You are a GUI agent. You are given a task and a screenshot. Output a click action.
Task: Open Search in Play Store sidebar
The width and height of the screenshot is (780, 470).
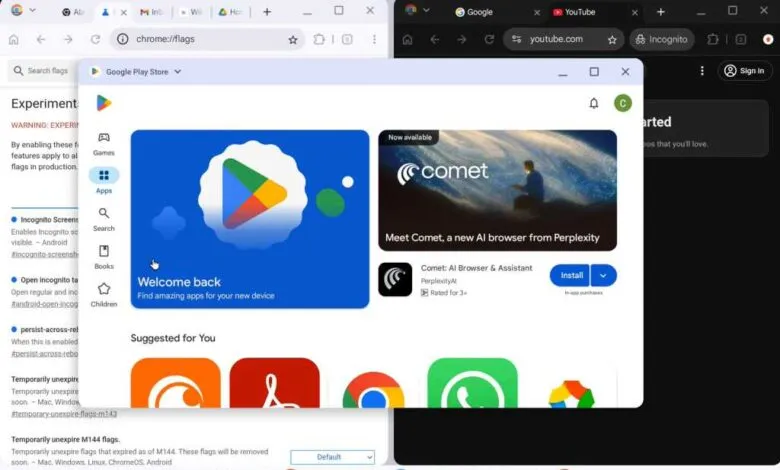coord(103,219)
